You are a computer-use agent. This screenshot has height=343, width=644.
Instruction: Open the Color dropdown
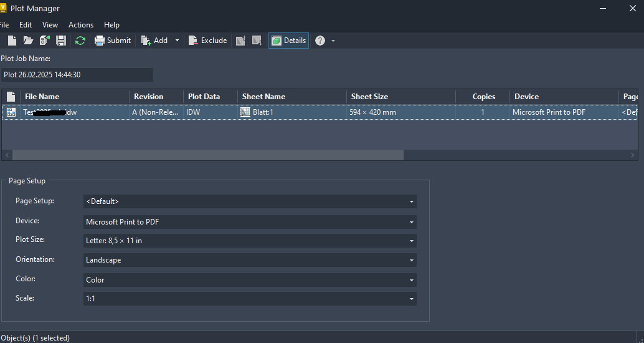[x=250, y=280]
